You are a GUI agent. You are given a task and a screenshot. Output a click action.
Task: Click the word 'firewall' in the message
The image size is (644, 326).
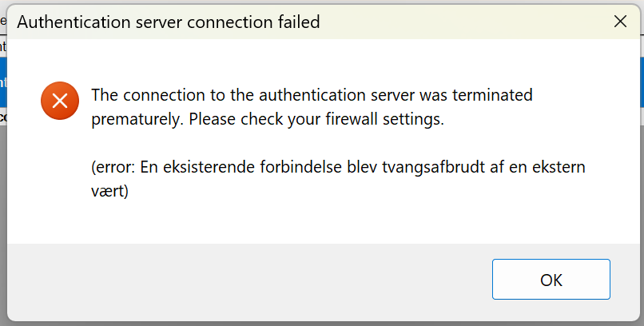point(347,121)
